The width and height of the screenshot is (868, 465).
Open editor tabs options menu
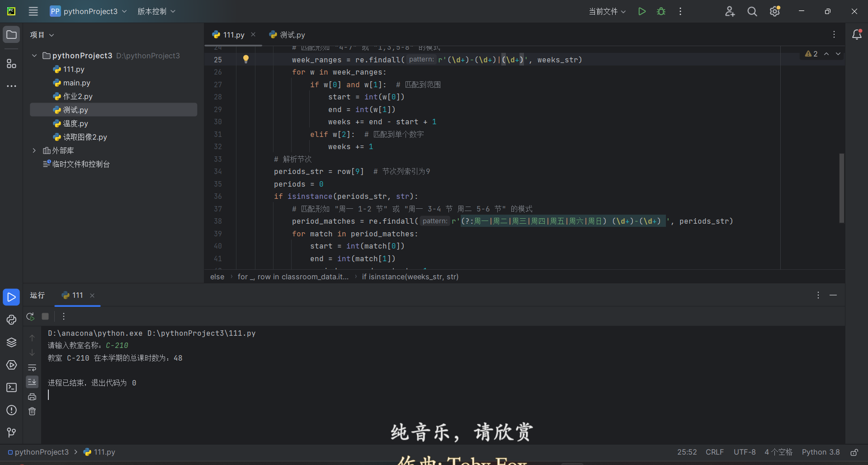pos(834,34)
